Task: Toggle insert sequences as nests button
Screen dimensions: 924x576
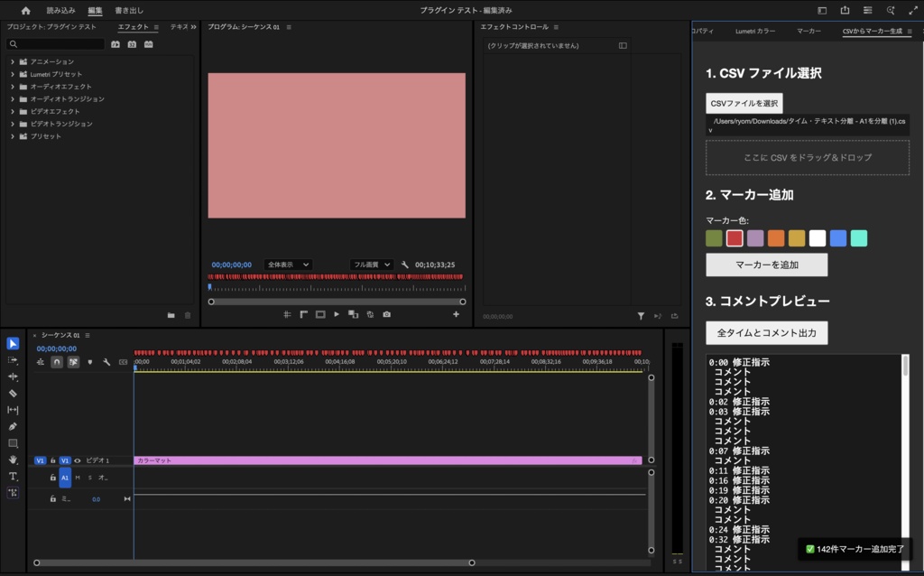Action: click(40, 362)
